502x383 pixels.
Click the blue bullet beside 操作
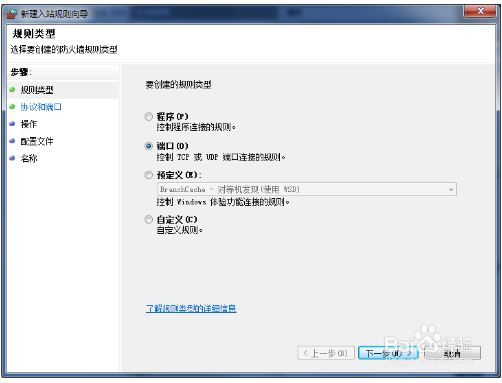tap(12, 124)
